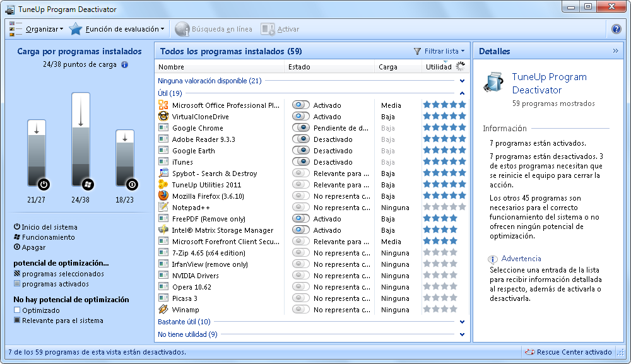Click the iTunes program icon

tap(163, 161)
